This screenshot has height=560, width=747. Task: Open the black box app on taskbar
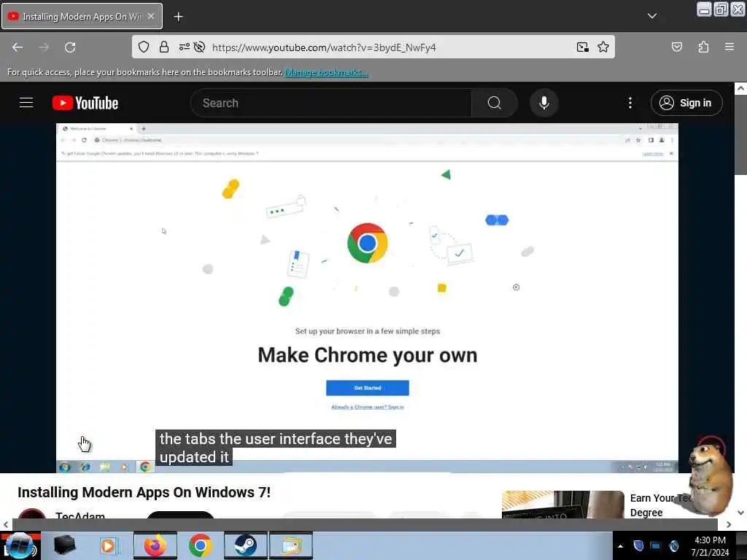[64, 545]
